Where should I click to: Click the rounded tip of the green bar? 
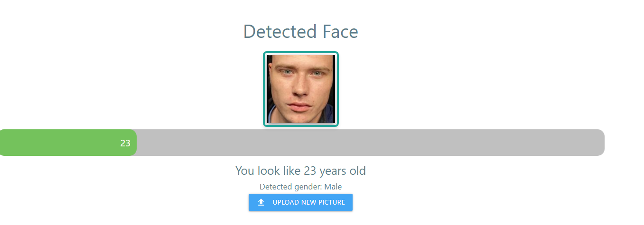[132, 143]
